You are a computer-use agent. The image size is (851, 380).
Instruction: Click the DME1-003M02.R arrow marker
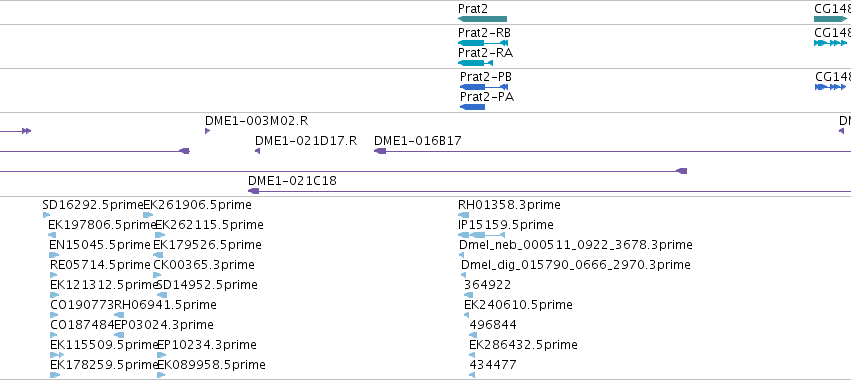coord(207,131)
